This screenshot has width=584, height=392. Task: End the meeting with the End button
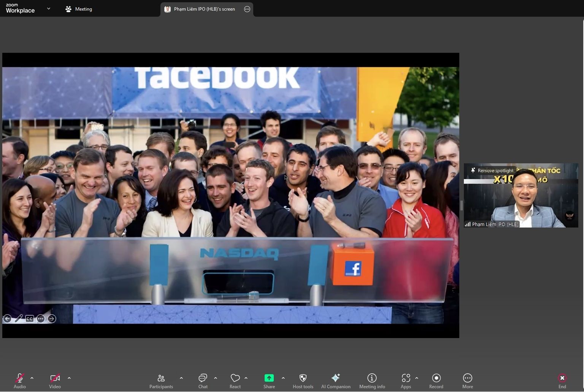coord(562,381)
